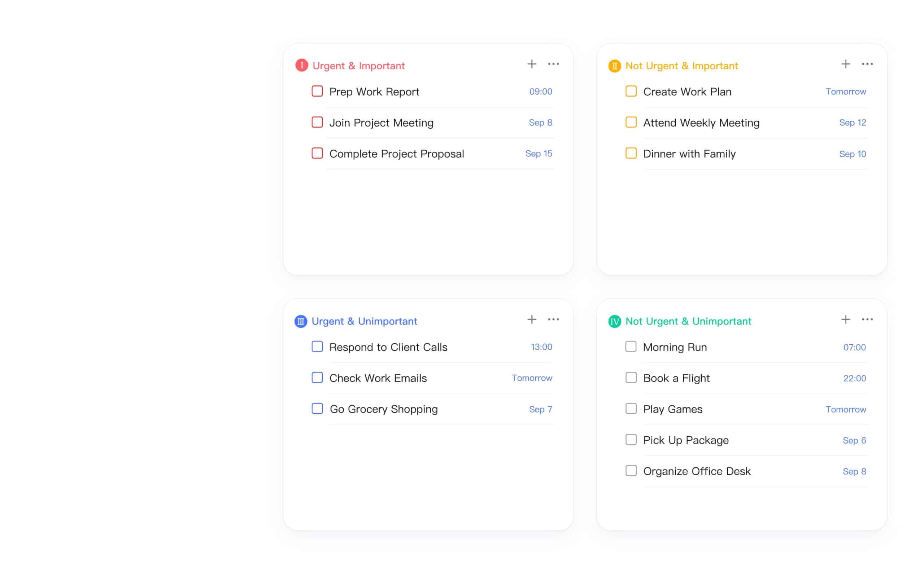The image size is (924, 575).
Task: Open the Book a Flight task
Action: 676,379
